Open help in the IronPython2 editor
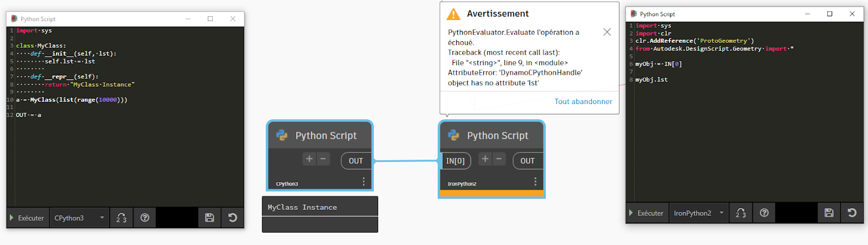This screenshot has width=868, height=245. pyautogui.click(x=764, y=213)
